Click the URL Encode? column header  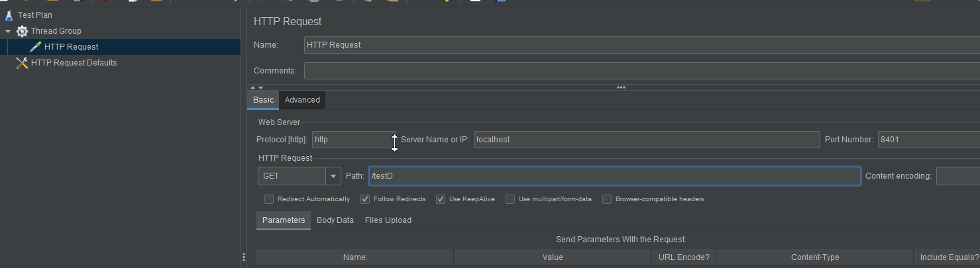coord(684,257)
